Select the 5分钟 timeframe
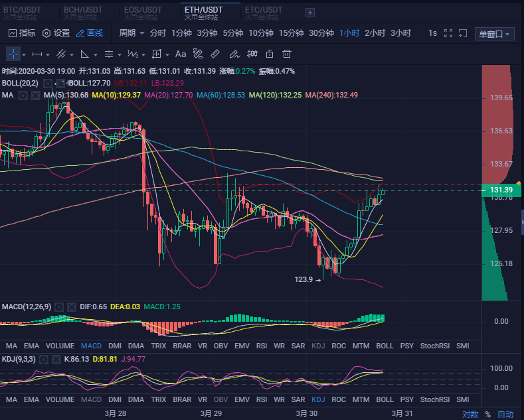524x420 pixels. point(233,33)
